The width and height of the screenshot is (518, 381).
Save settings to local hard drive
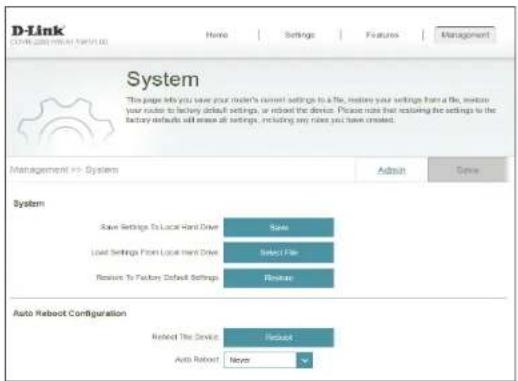(x=278, y=227)
